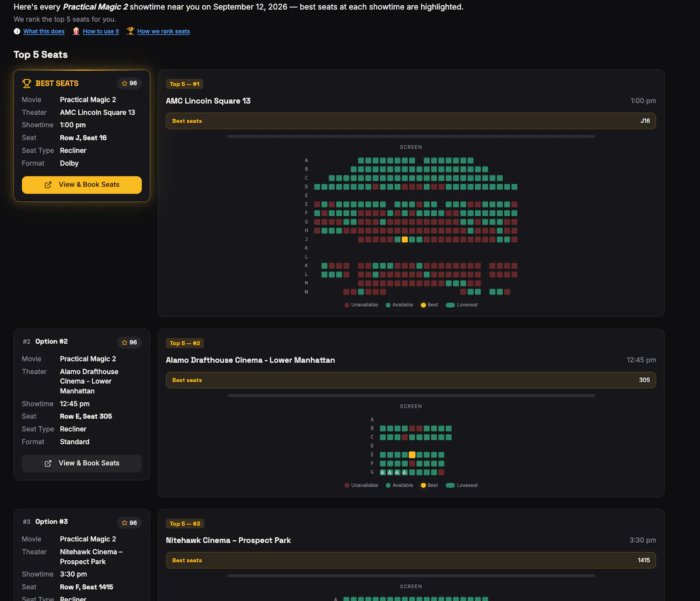Select the yellow best seat in Alamo row E

412,455
